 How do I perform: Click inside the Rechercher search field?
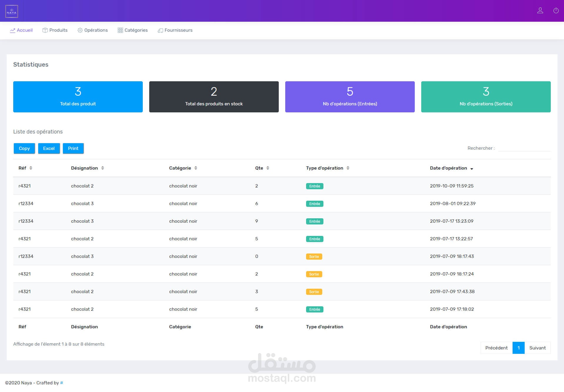point(525,148)
